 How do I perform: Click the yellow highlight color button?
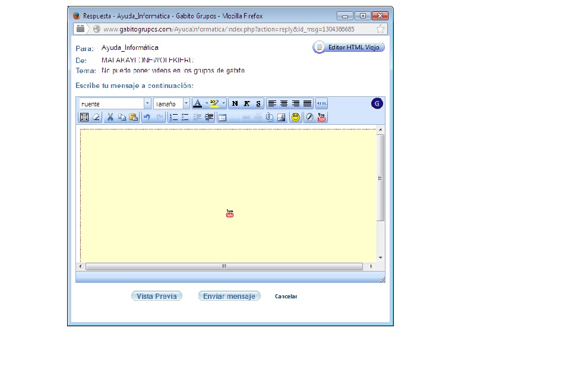[x=214, y=103]
